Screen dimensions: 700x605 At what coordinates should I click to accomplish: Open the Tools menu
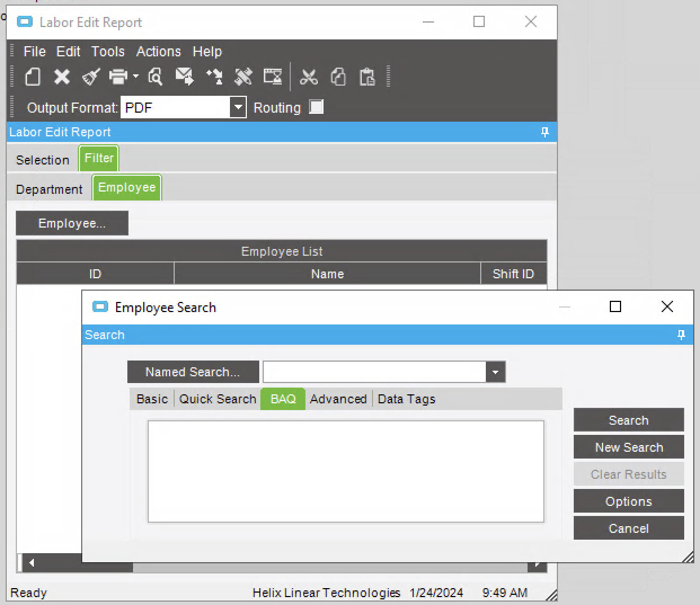[108, 51]
